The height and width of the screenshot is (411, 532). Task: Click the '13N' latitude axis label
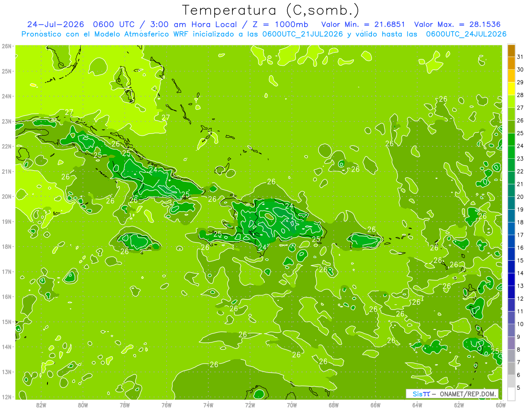tap(6, 372)
